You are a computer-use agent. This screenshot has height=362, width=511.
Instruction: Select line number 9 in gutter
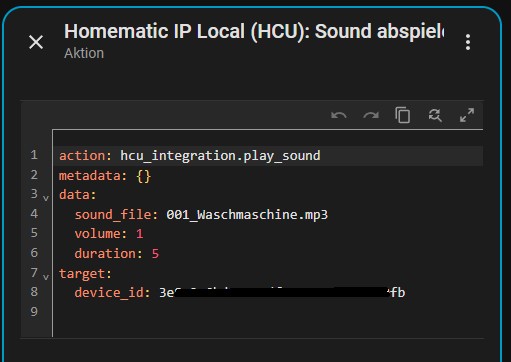coord(34,312)
